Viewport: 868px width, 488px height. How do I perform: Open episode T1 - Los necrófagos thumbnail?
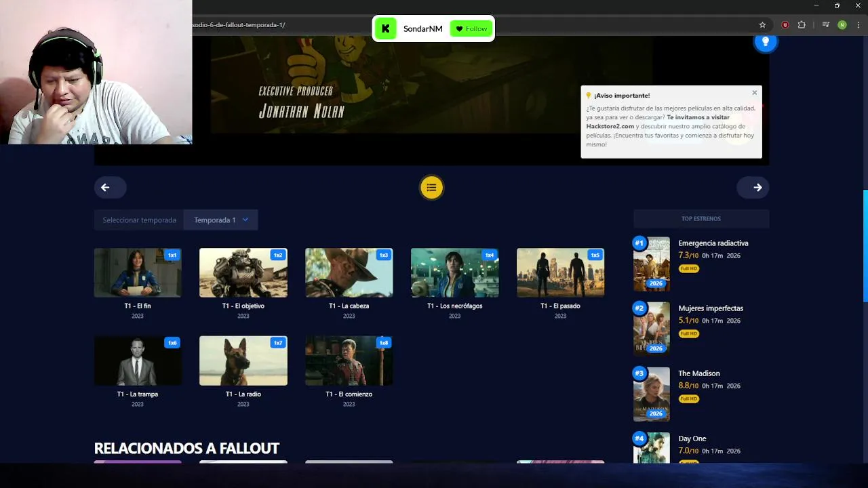455,272
